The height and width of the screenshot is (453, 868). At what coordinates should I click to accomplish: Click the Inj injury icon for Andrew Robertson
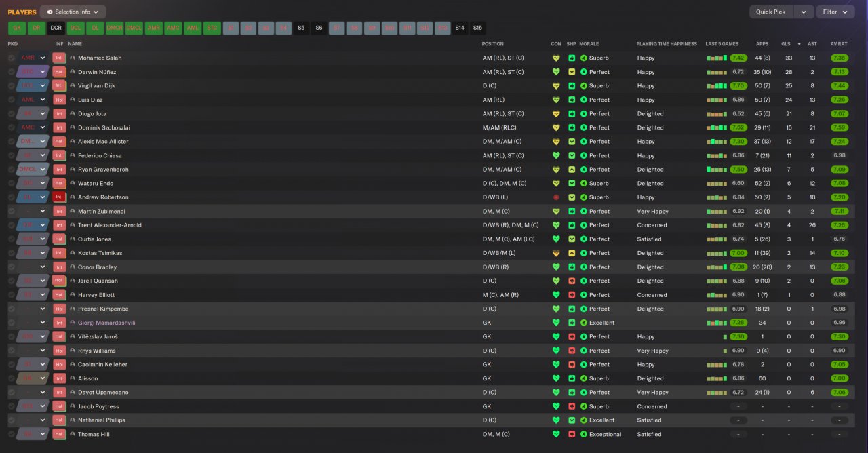[x=59, y=197]
